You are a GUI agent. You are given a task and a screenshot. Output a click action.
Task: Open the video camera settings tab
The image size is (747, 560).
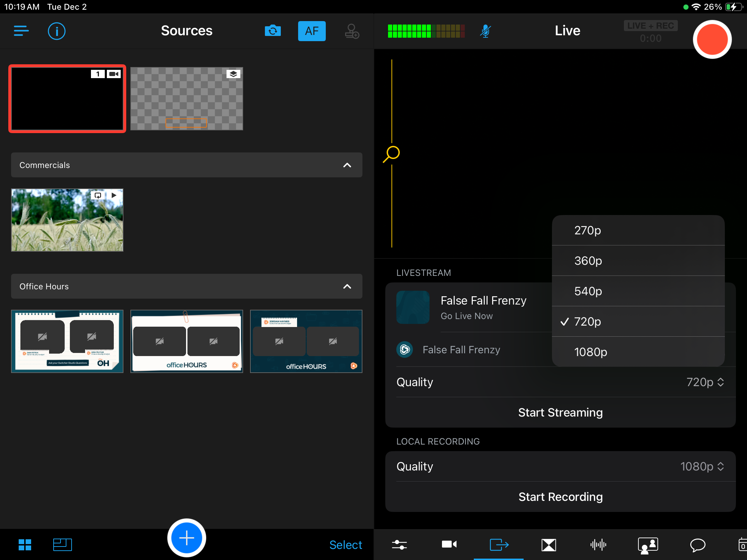pyautogui.click(x=449, y=545)
